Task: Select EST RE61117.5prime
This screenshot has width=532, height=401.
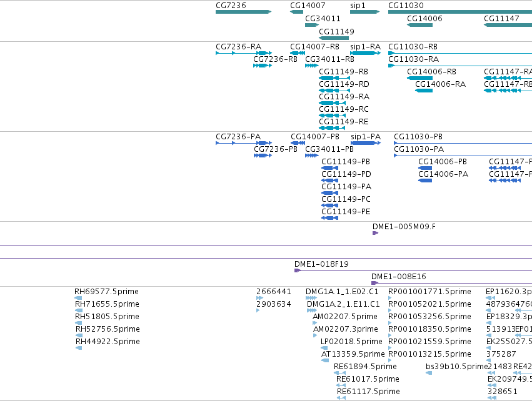Action: [x=342, y=398]
